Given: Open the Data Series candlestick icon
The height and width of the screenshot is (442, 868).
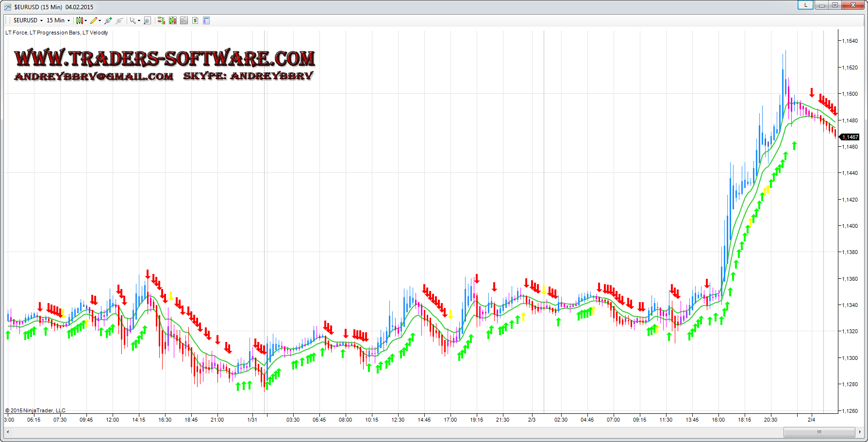Looking at the screenshot, I should pyautogui.click(x=172, y=20).
